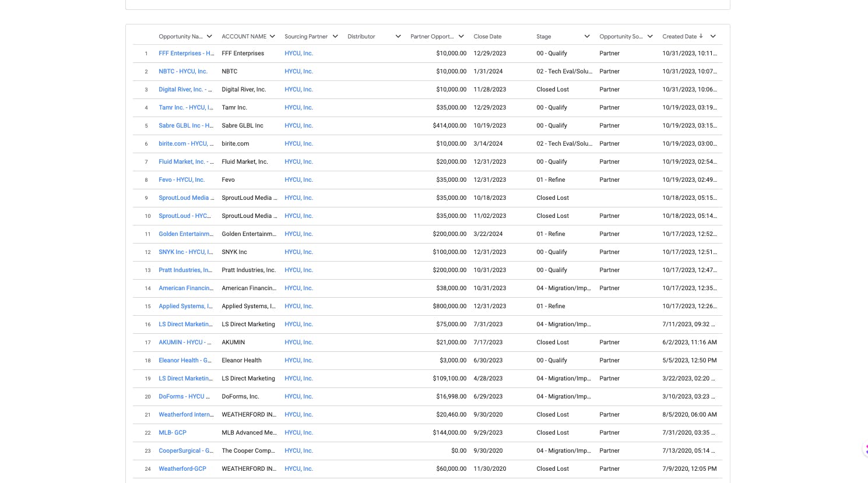Image resolution: width=868 pixels, height=483 pixels.
Task: Open Eleanor Health opportunity link
Action: point(185,360)
